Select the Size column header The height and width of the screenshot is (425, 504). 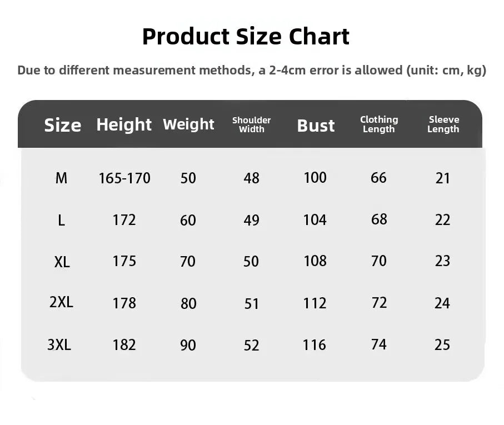tap(62, 125)
